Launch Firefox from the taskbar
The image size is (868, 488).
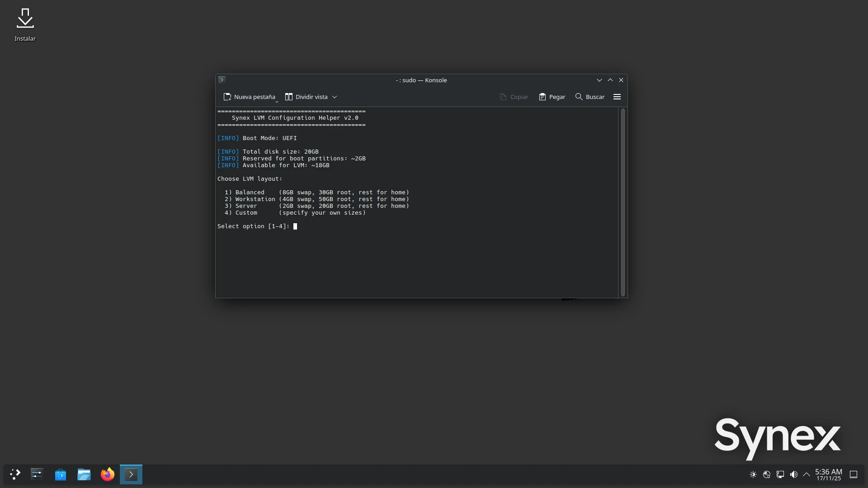click(x=108, y=474)
